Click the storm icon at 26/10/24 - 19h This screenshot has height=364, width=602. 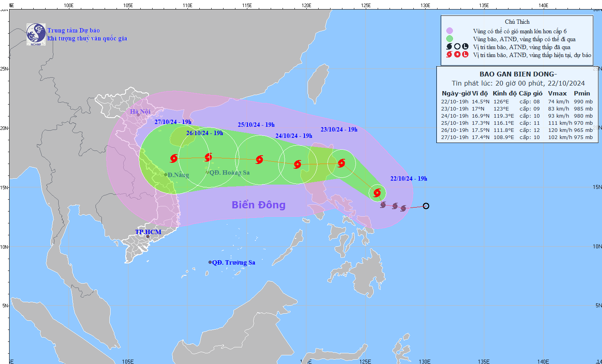point(209,157)
